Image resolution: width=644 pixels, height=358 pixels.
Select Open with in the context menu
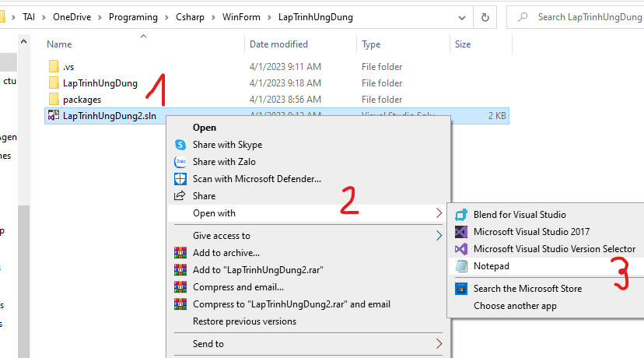click(x=215, y=213)
